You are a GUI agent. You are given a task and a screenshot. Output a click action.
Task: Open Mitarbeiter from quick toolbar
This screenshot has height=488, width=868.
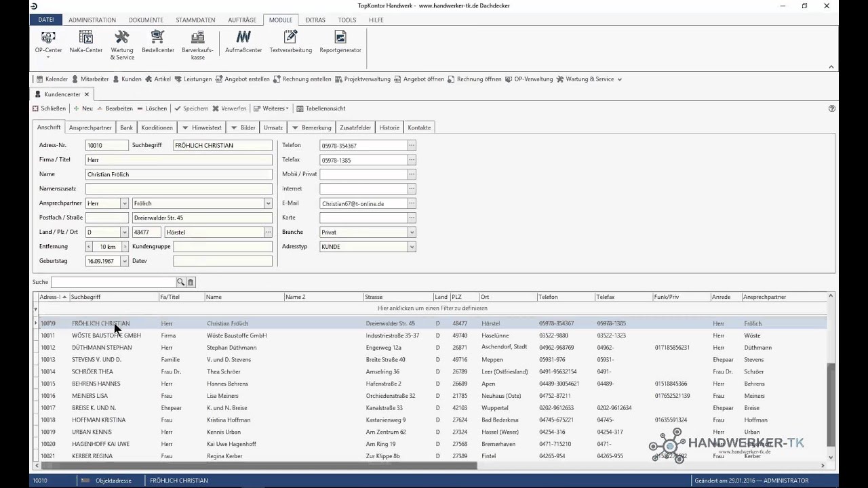[90, 79]
